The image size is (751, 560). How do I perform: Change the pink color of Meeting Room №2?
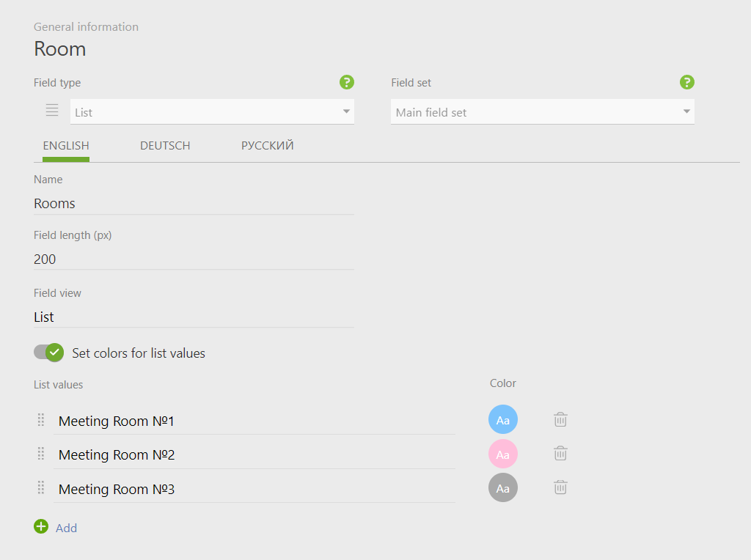503,454
